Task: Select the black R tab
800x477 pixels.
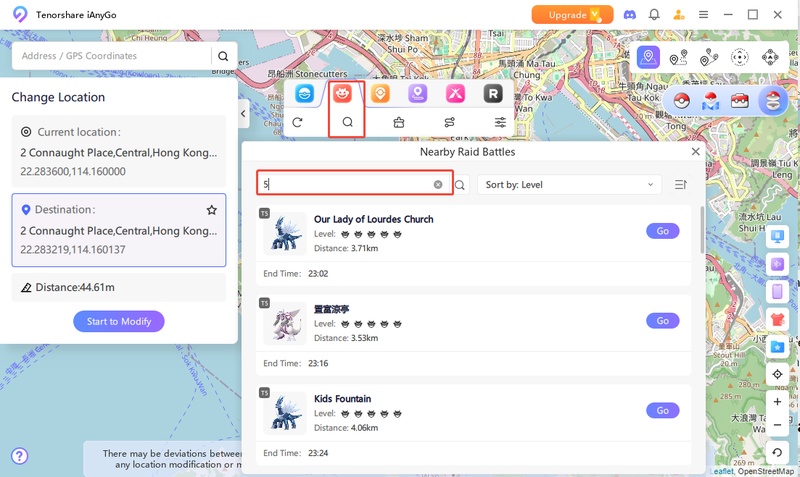Action: click(493, 94)
